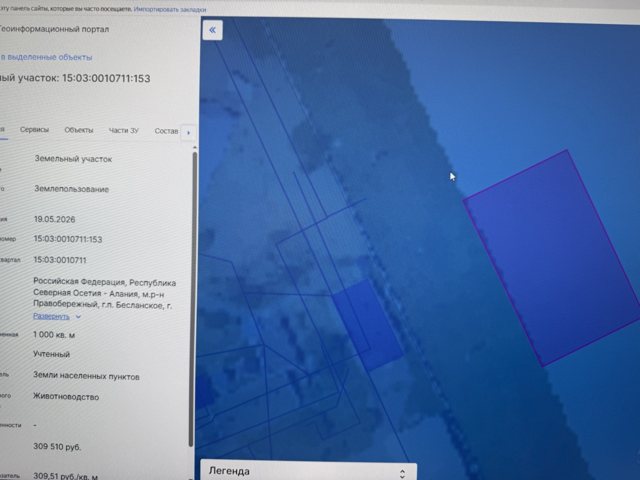Screen dimensions: 640x480
Task: Click the up-down arrows on Легенда bar
Action: (x=402, y=473)
